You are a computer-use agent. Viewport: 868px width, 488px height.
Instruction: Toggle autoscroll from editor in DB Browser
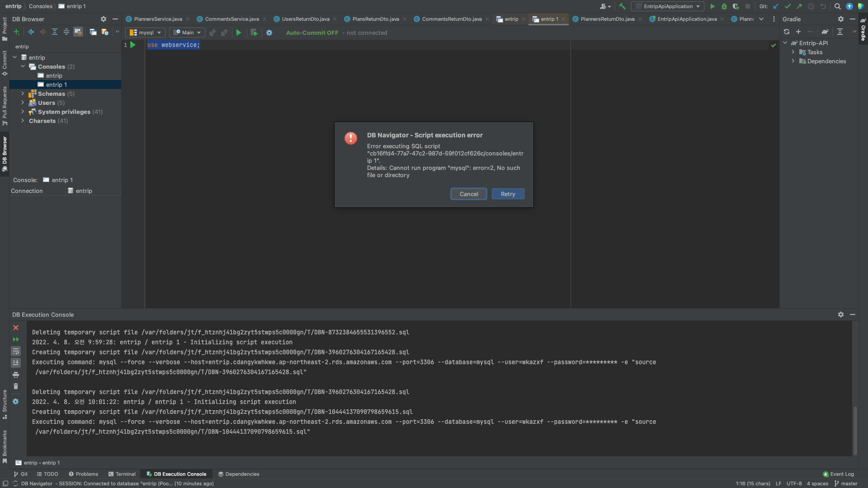click(x=78, y=32)
